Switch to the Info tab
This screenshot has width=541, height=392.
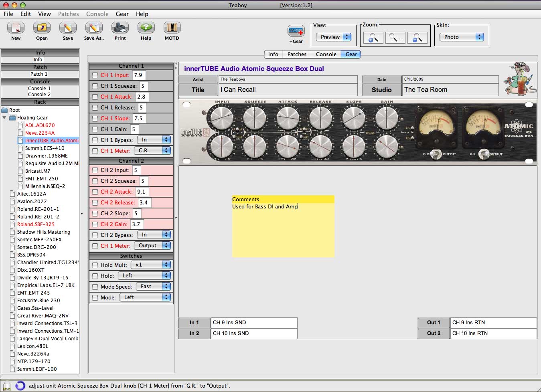(x=273, y=55)
